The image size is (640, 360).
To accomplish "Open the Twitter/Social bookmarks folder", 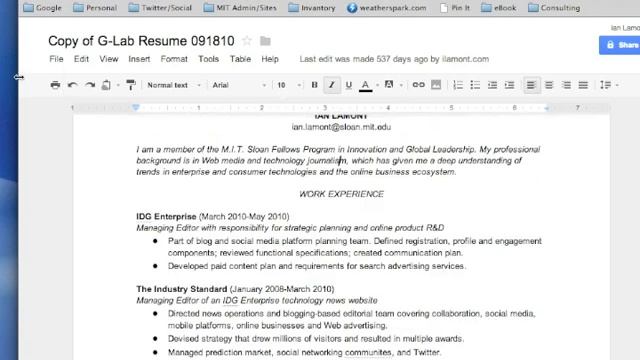I will (x=160, y=7).
